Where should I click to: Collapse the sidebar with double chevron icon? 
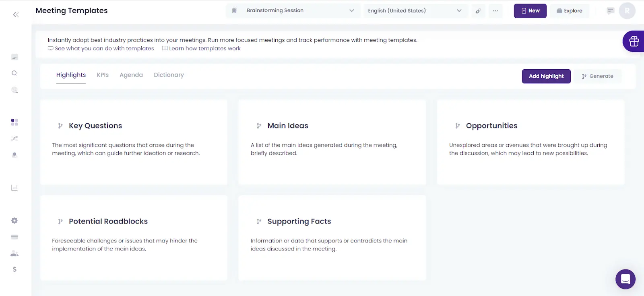point(16,14)
